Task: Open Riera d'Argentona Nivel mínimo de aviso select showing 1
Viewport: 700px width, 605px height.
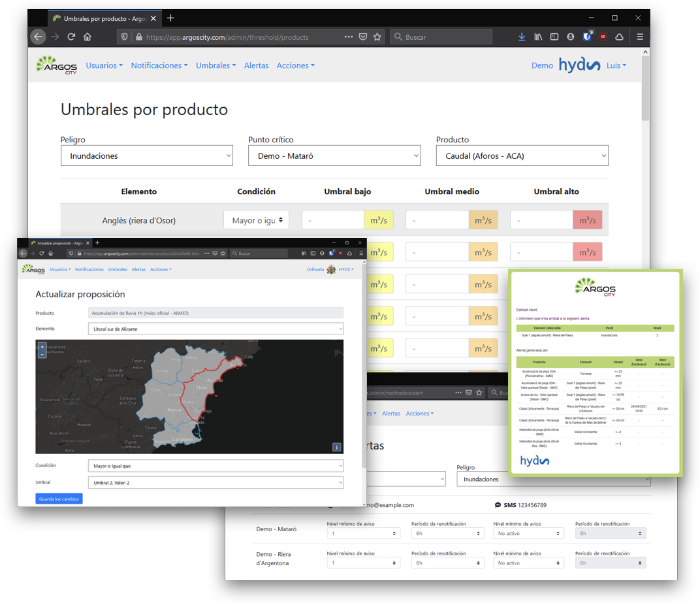Action: point(364,563)
